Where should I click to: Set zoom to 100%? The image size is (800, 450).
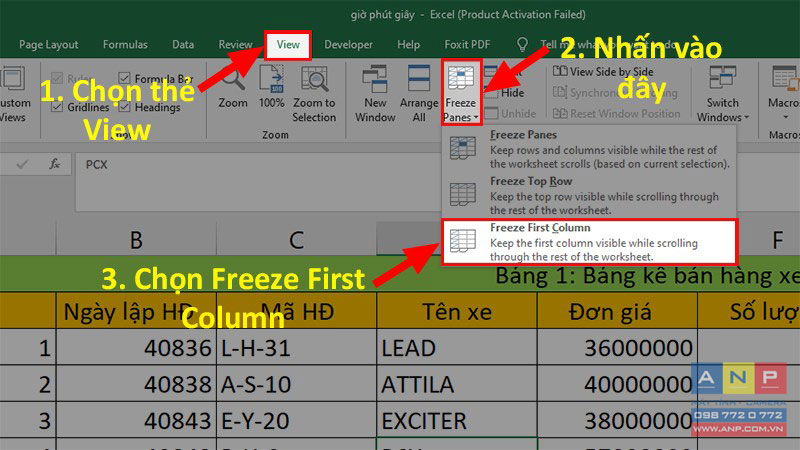(271, 87)
